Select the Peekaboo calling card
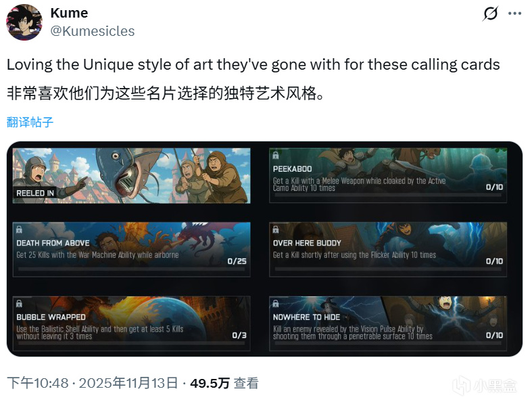This screenshot has width=532, height=406. [388, 175]
